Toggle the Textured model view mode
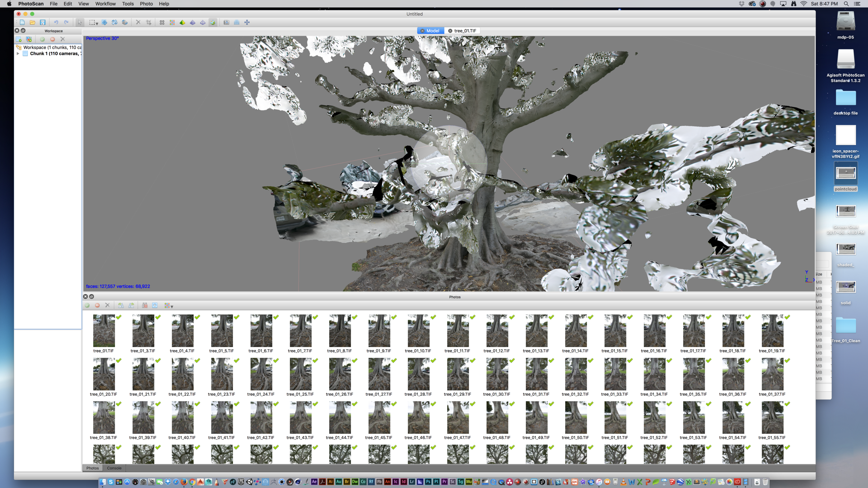The image size is (868, 488). coord(213,23)
